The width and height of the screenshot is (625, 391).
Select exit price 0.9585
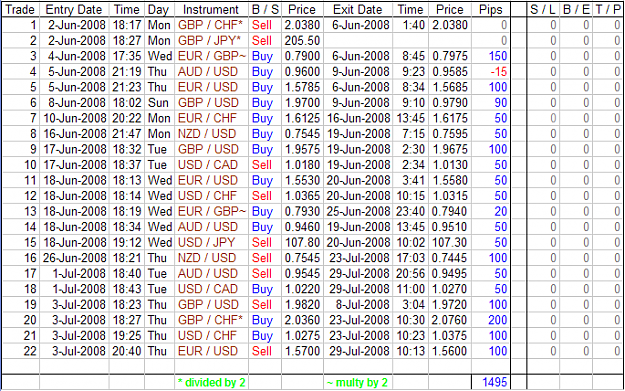tap(450, 72)
